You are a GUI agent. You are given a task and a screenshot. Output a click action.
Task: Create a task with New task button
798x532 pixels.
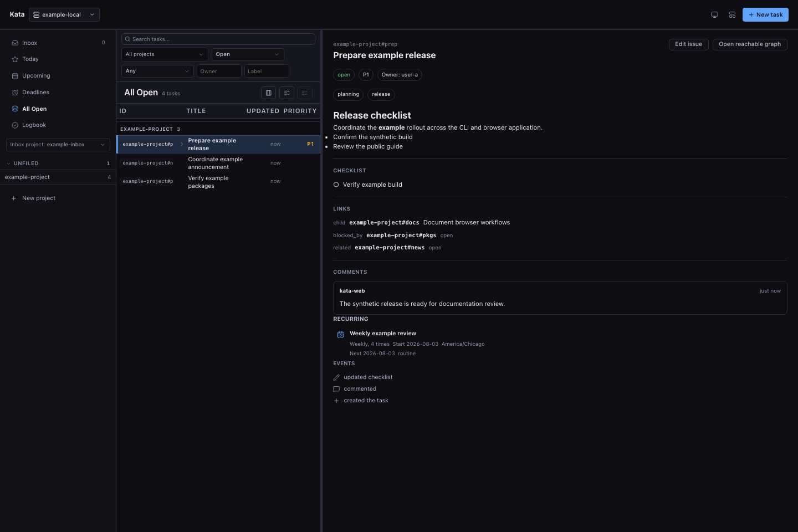[x=765, y=15]
